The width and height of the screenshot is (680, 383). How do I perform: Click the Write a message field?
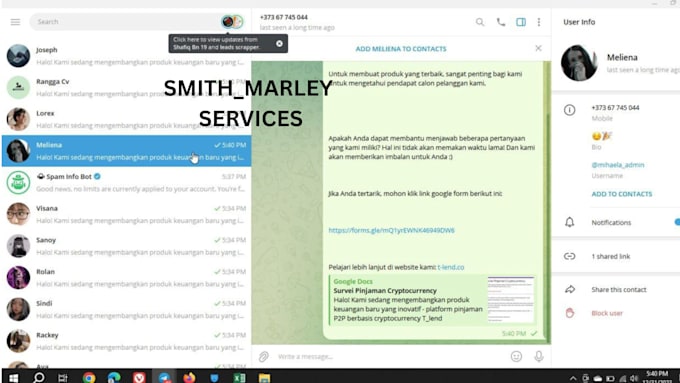pos(390,357)
